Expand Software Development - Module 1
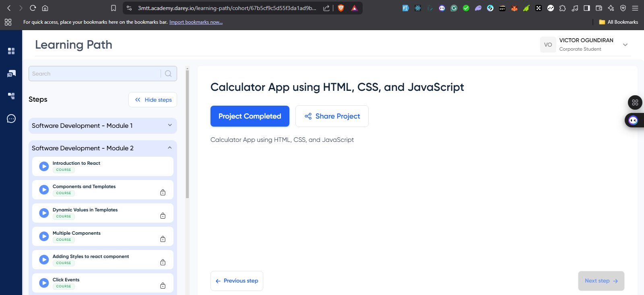This screenshot has height=295, width=644. (103, 126)
